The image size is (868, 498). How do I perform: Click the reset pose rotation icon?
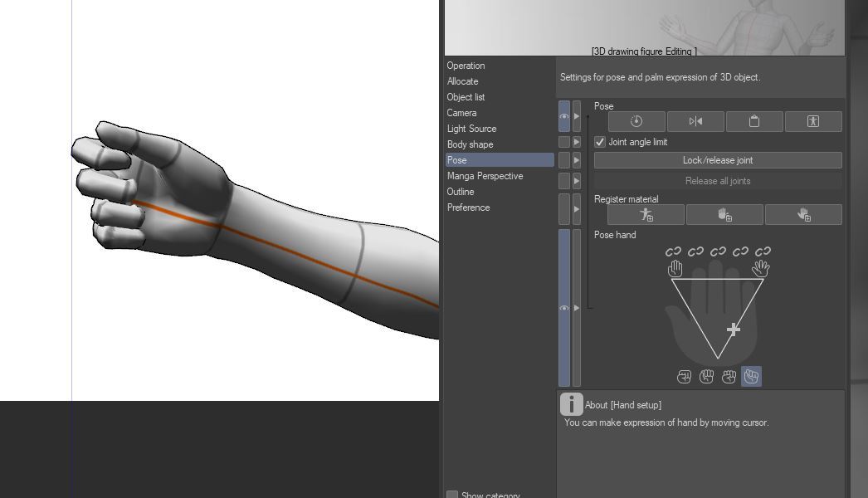[x=636, y=121]
